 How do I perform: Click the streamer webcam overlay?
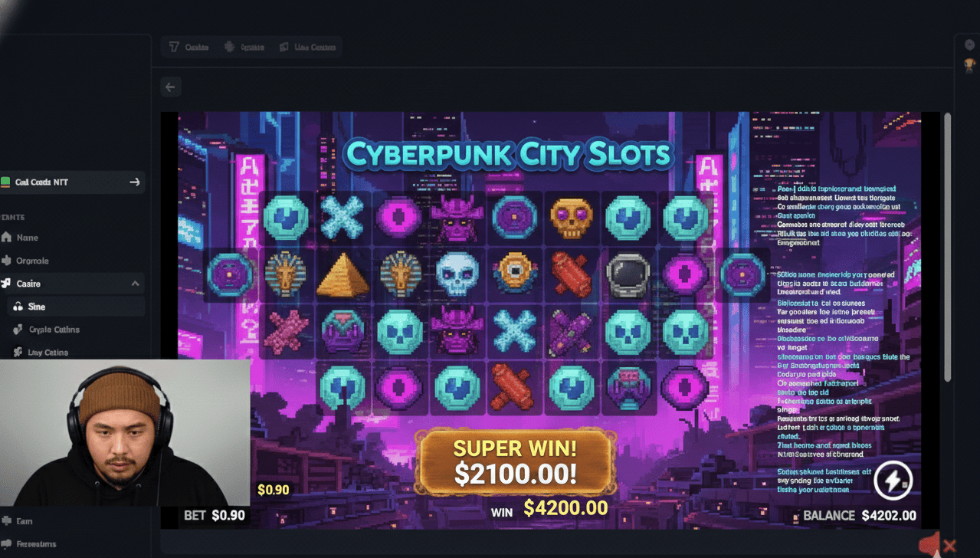125,433
